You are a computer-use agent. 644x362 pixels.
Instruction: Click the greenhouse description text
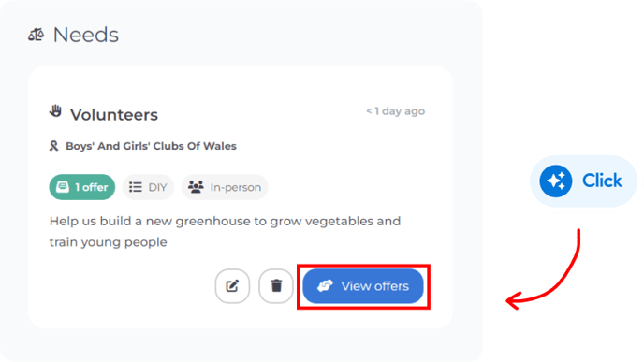pyautogui.click(x=225, y=231)
